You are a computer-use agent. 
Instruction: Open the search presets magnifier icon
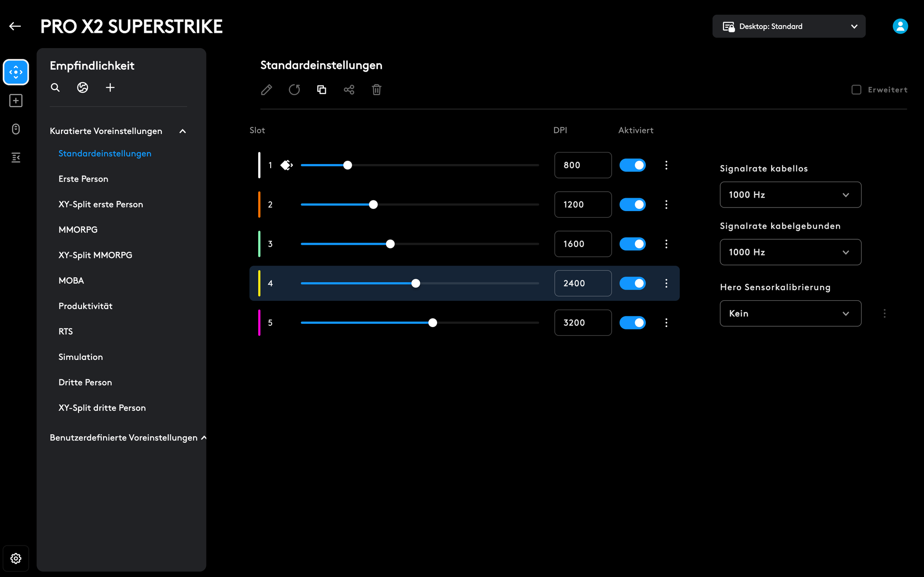[x=55, y=87]
